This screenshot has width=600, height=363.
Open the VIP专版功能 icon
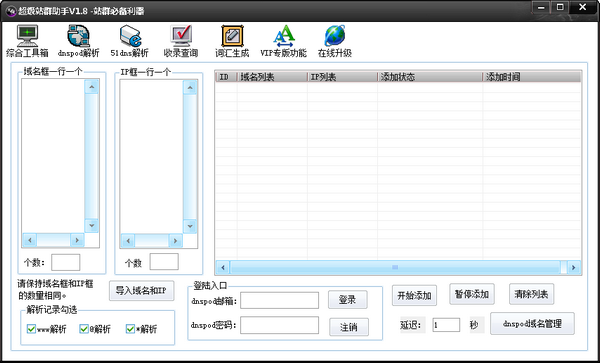(x=284, y=41)
